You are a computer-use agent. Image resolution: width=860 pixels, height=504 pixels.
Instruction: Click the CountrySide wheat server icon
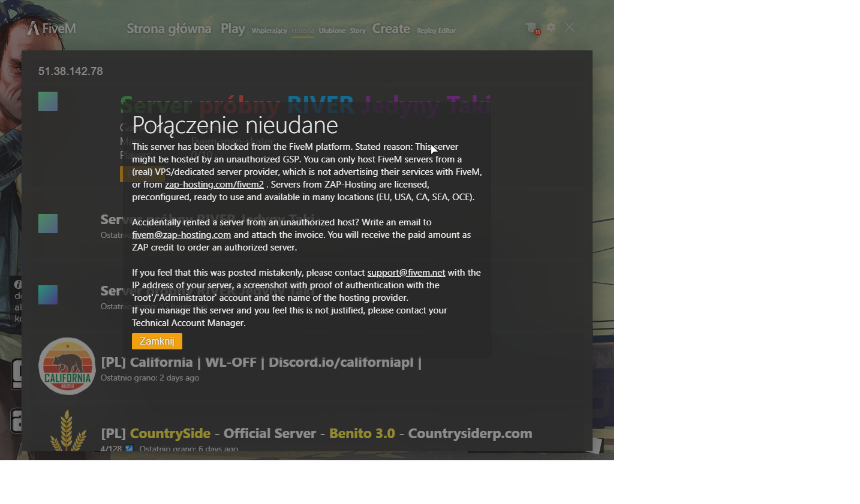pos(68,431)
